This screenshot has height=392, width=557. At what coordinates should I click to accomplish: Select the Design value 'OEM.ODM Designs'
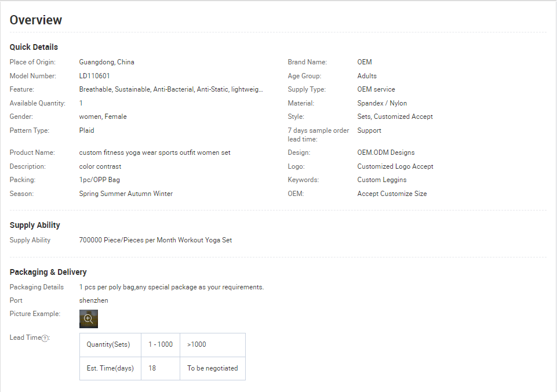point(386,153)
